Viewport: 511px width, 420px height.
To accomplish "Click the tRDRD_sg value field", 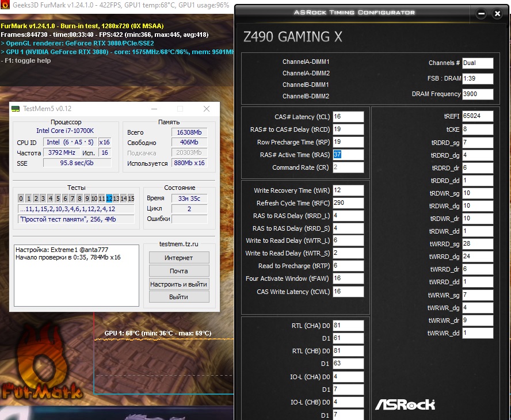I will (x=478, y=143).
